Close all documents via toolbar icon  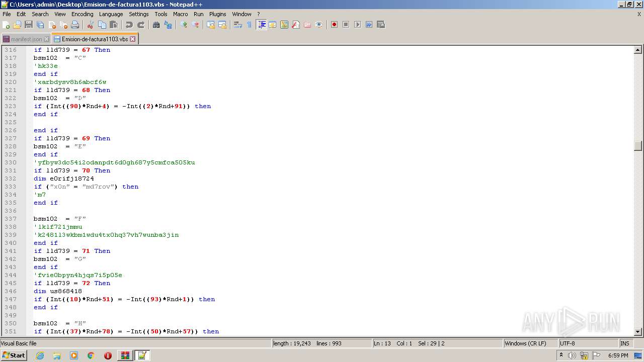[x=63, y=25]
